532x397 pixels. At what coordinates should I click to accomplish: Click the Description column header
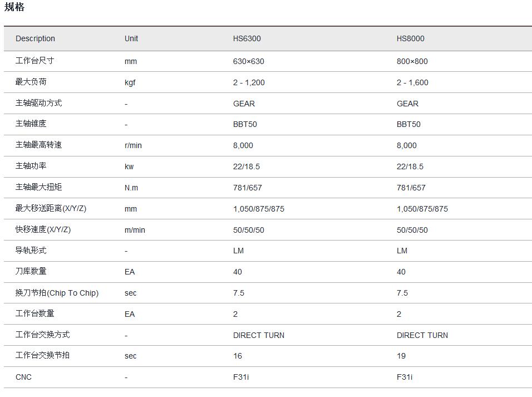35,38
